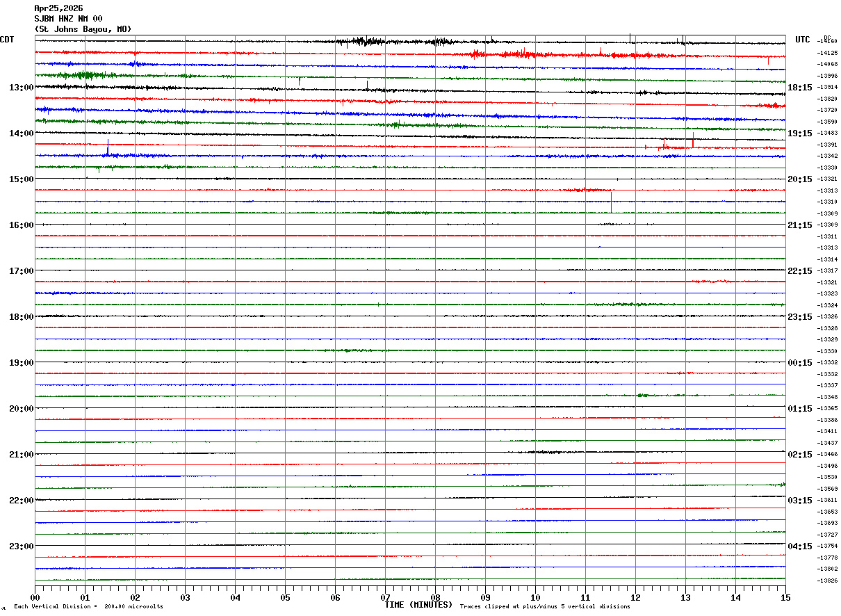The image size is (841, 616).
Task: Click the 03:15 UTC time label
Action: pyautogui.click(x=800, y=501)
